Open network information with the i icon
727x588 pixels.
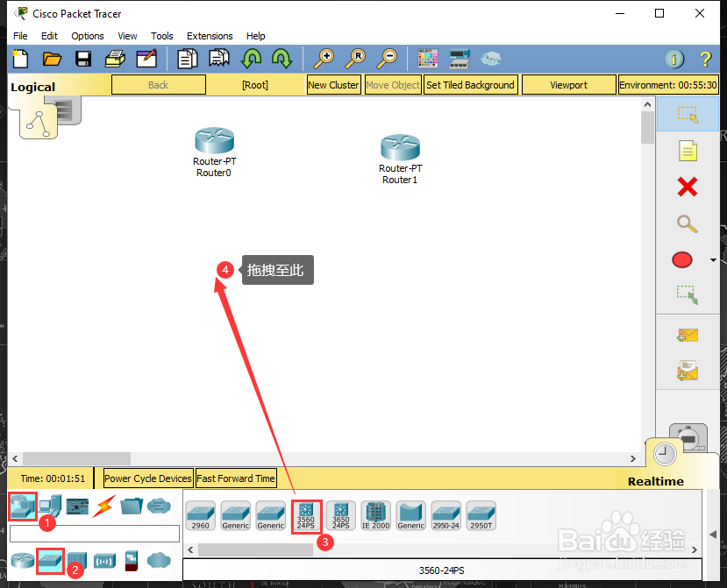[674, 59]
